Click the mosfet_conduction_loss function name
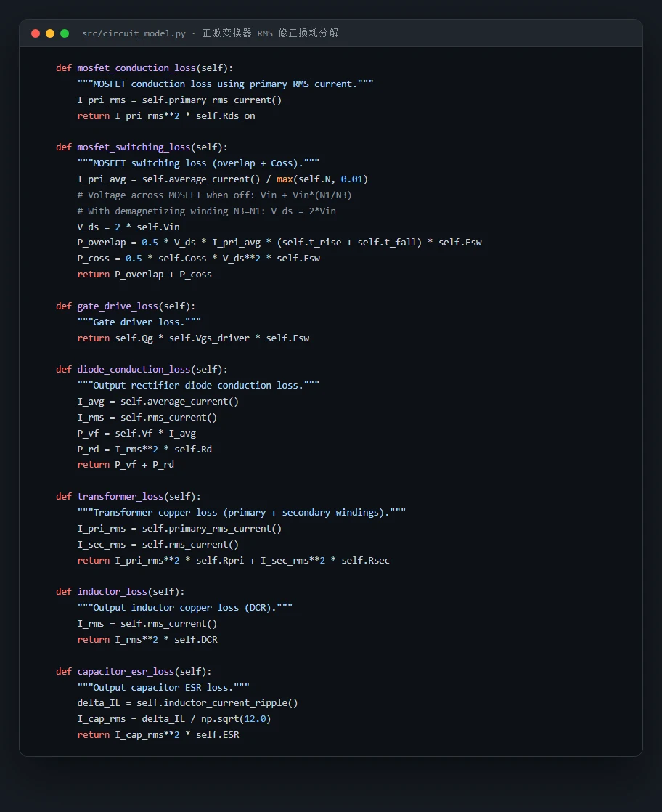Viewport: 662px width, 812px height. [136, 68]
